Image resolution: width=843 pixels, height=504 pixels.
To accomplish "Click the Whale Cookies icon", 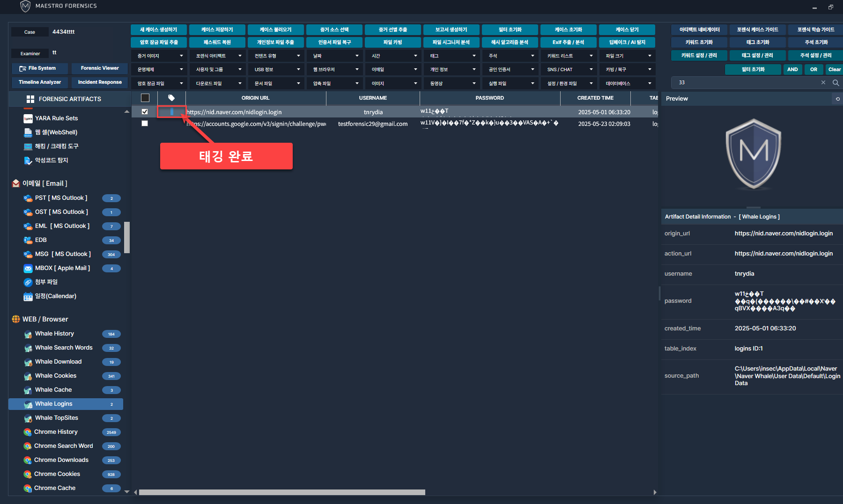I will click(x=28, y=376).
